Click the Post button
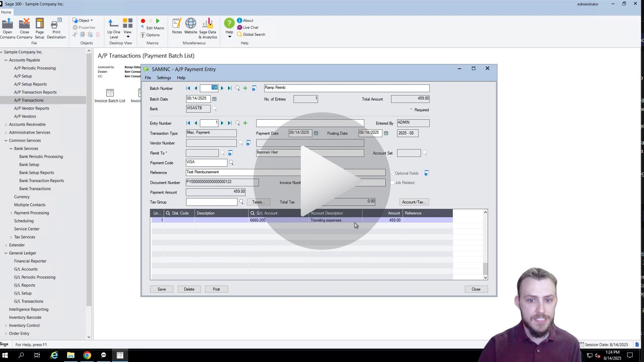Screen dimensions: 644x362 pos(216,290)
